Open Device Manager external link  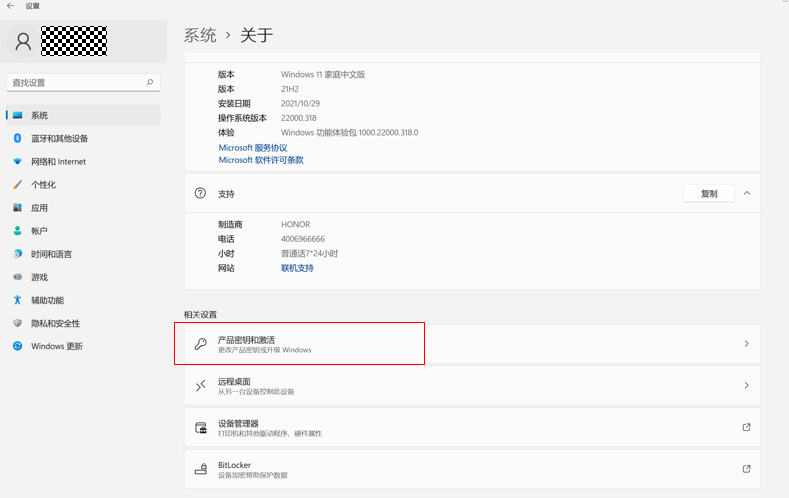pos(746,427)
